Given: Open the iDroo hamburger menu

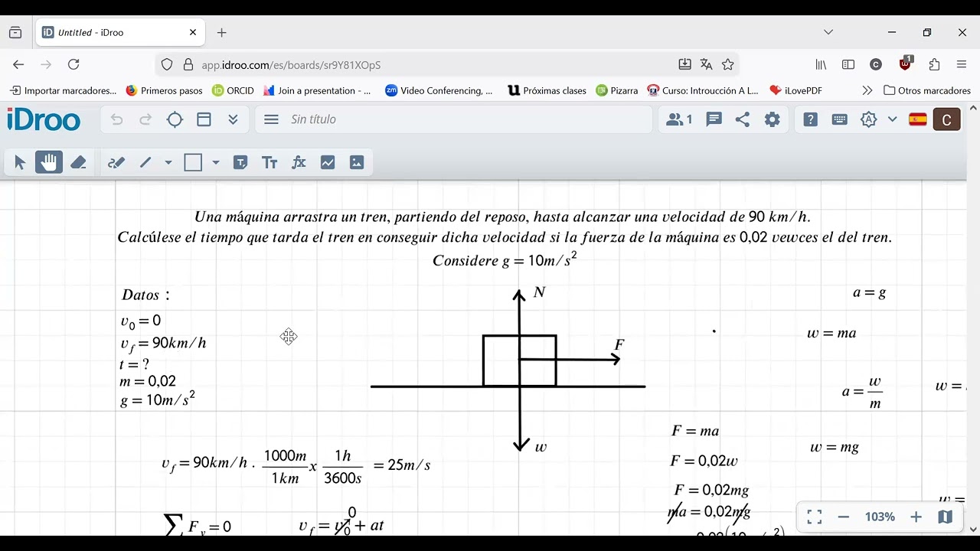Looking at the screenshot, I should tap(271, 119).
